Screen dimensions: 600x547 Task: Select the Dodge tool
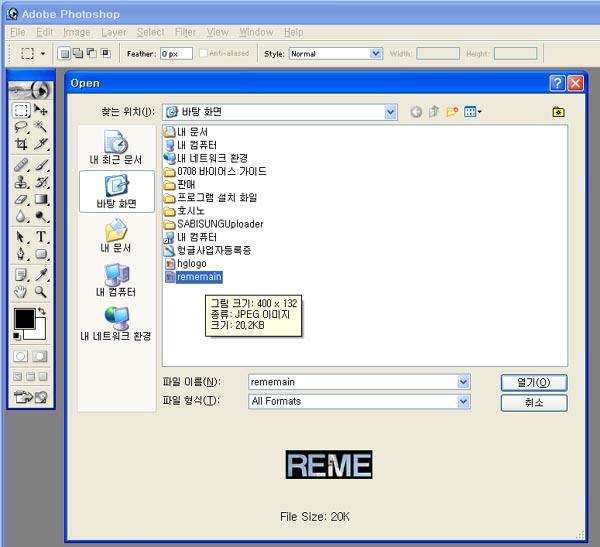point(41,216)
